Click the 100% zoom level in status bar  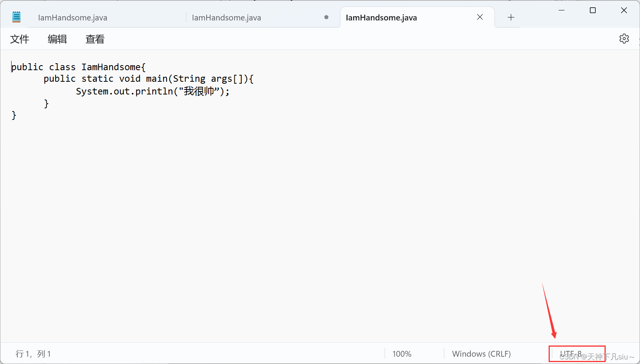[402, 354]
